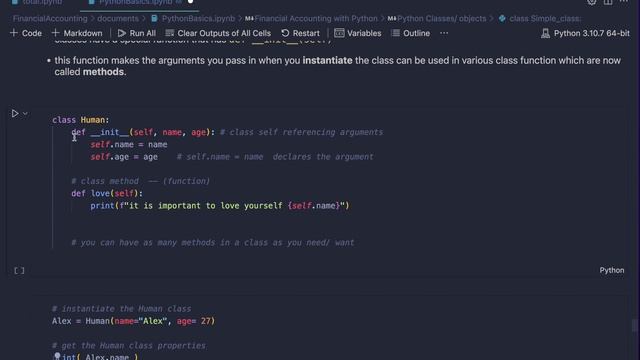Click the 'def love(self):' line
Viewport: 640px width, 360px height.
107,193
